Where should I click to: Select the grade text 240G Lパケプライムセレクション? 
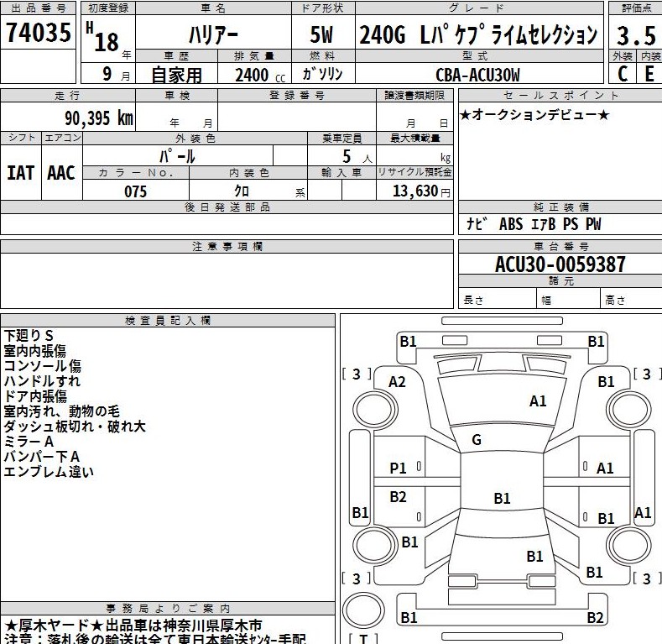(478, 34)
